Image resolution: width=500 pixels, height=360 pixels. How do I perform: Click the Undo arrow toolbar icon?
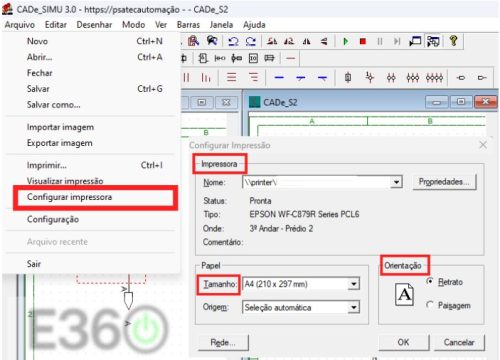point(233,41)
